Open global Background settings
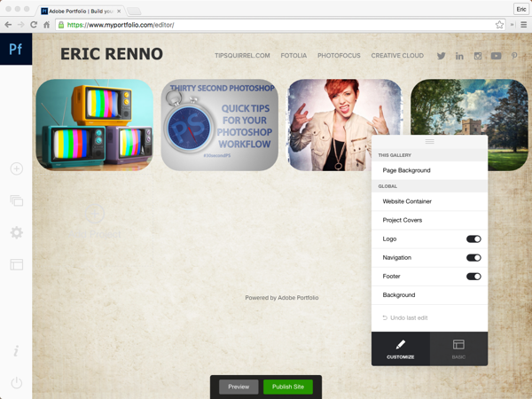This screenshot has width=532, height=399. click(429, 295)
